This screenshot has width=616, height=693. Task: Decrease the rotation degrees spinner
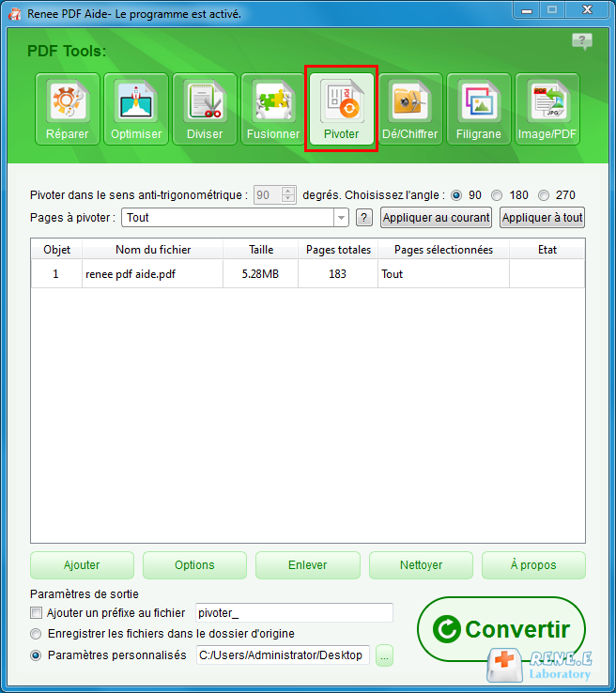click(288, 199)
